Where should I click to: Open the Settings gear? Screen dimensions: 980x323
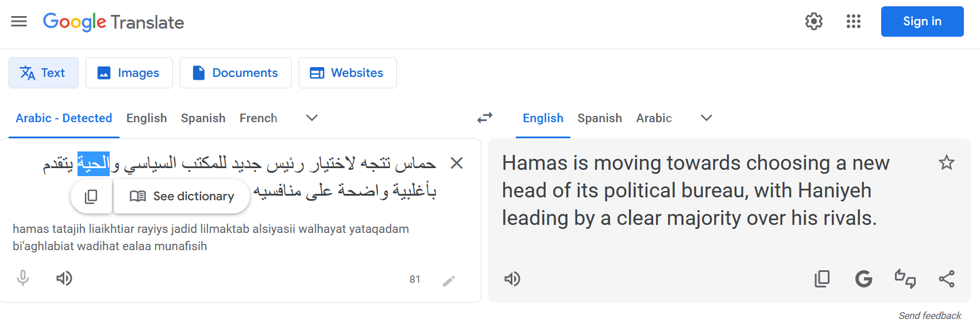click(x=813, y=22)
